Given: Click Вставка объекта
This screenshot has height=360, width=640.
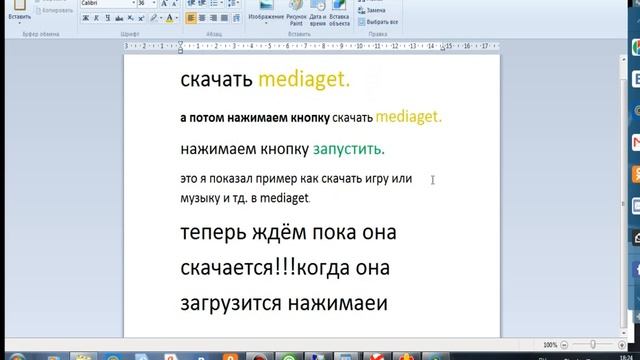Looking at the screenshot, I should tap(339, 13).
